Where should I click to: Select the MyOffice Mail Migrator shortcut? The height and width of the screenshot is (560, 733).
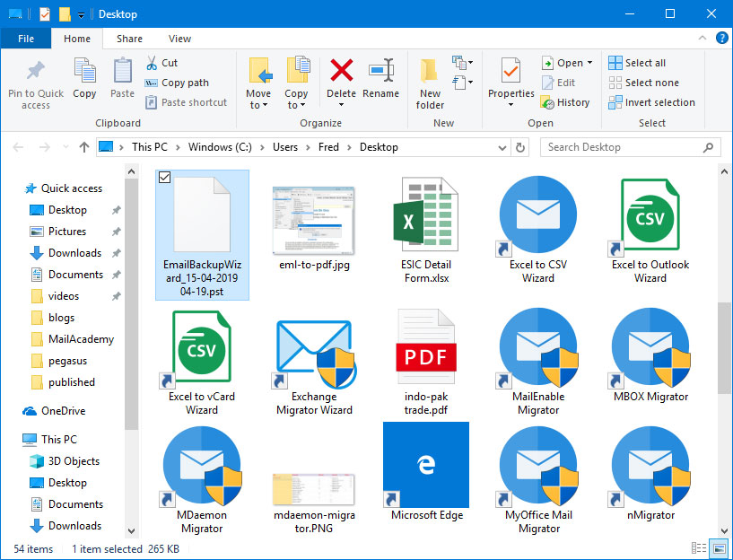click(x=538, y=479)
